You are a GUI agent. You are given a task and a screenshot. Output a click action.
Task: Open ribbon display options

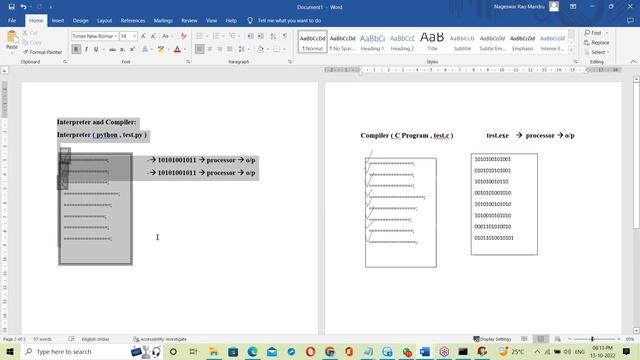click(573, 7)
